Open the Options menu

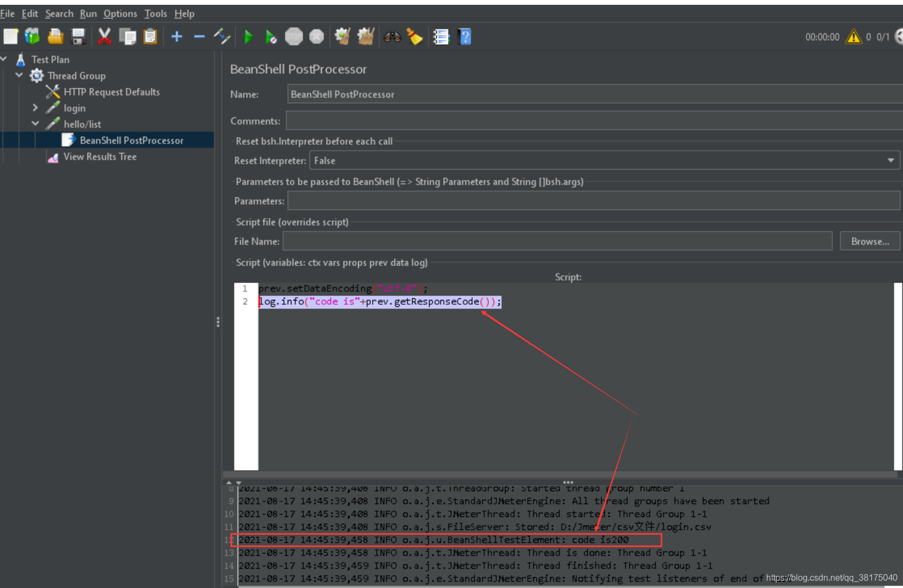[120, 13]
